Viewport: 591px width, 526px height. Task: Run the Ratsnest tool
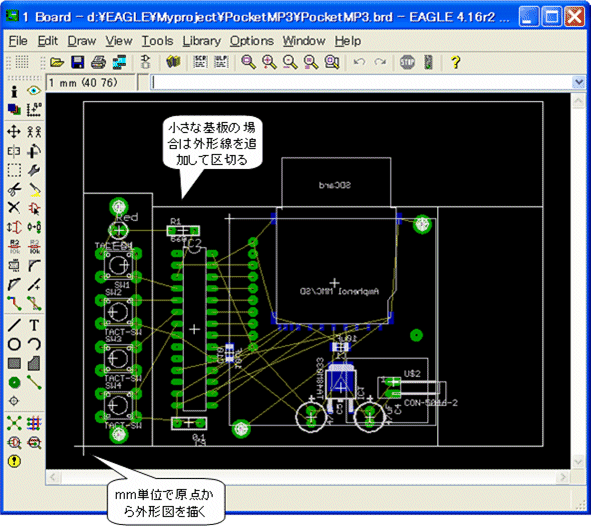click(14, 423)
